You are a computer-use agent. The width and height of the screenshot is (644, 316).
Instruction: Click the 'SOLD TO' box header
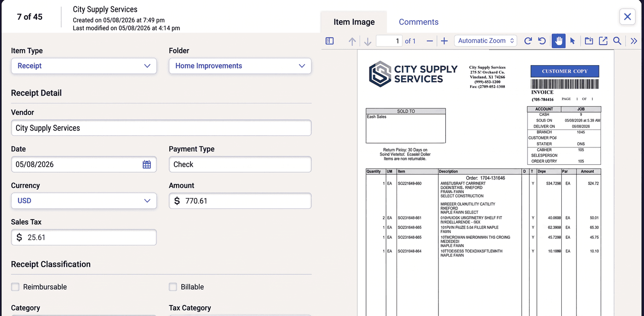click(x=406, y=111)
